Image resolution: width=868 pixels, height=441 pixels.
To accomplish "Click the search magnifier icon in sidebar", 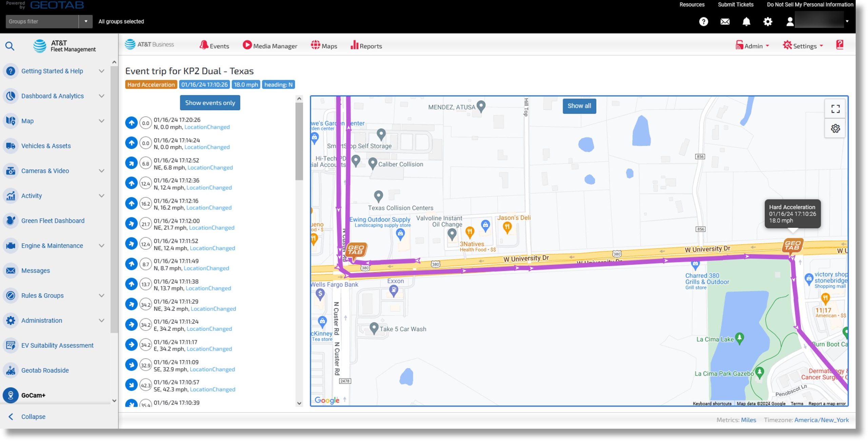I will tap(10, 46).
